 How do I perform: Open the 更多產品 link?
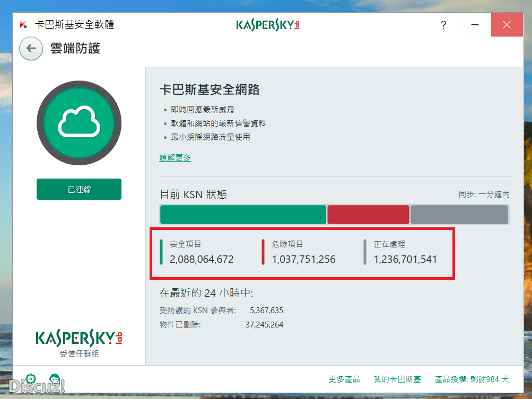[x=344, y=379]
